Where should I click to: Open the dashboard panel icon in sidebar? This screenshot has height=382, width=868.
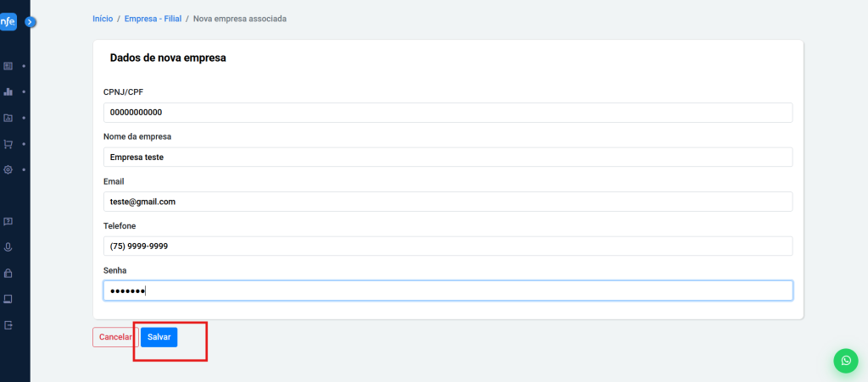tap(8, 65)
